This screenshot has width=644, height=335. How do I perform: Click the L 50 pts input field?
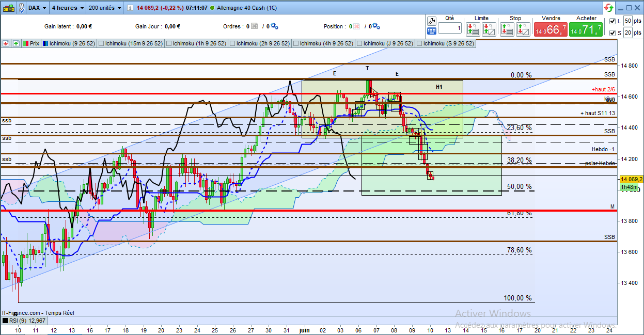pyautogui.click(x=628, y=21)
